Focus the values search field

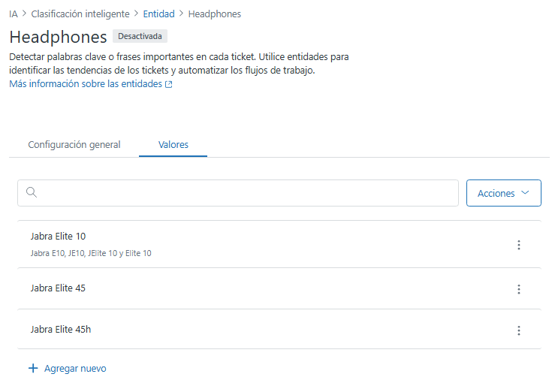pos(238,193)
